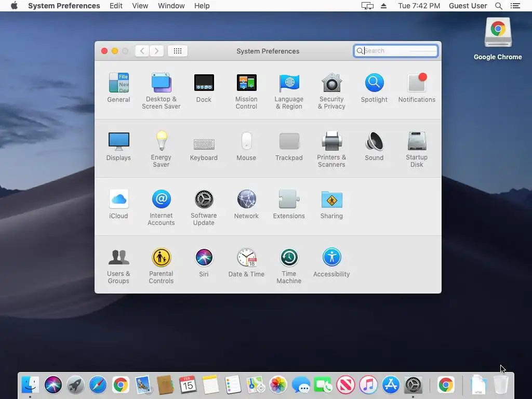Go back with the toolbar back arrow
The image size is (532, 399).
142,51
